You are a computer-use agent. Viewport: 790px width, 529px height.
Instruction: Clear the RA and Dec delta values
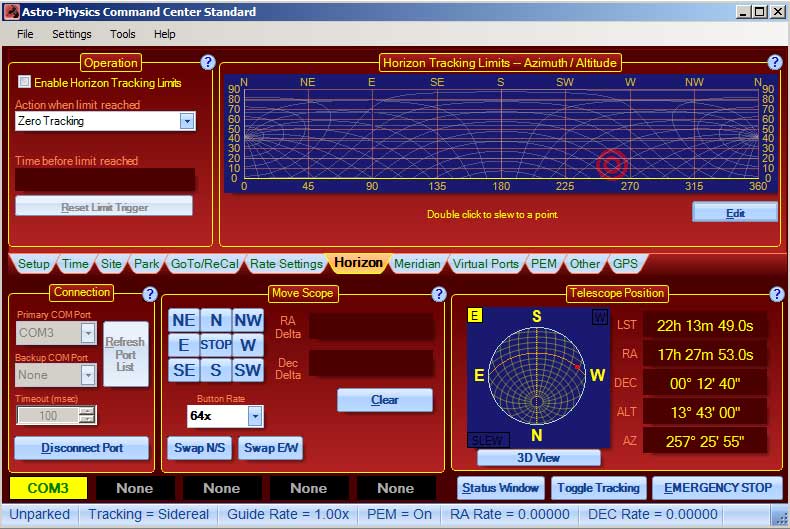click(385, 400)
